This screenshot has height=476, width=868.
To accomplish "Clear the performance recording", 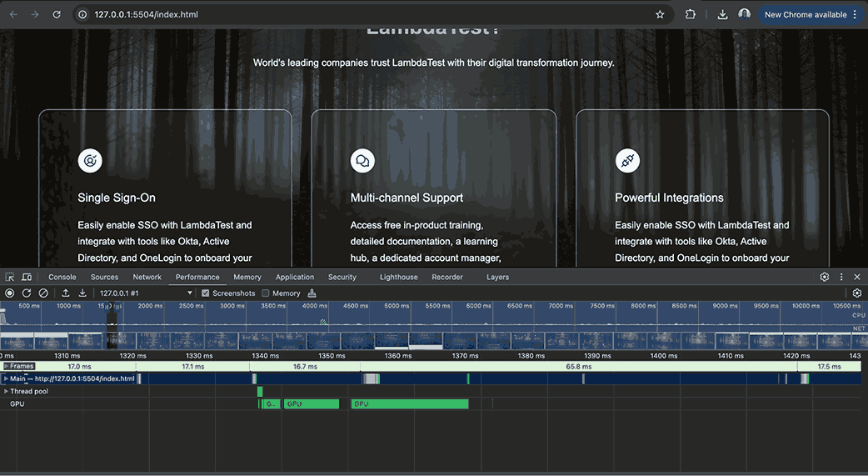I will click(43, 293).
